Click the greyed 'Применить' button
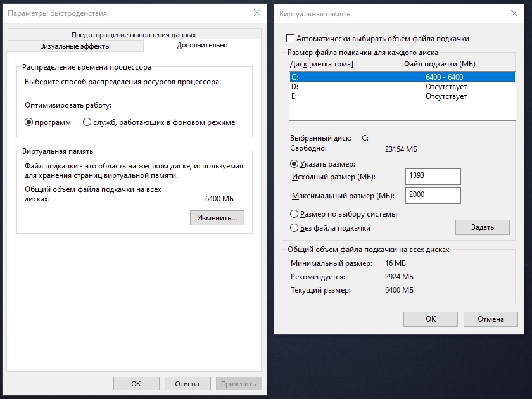Viewport: 532px width, 399px height. pos(239,383)
